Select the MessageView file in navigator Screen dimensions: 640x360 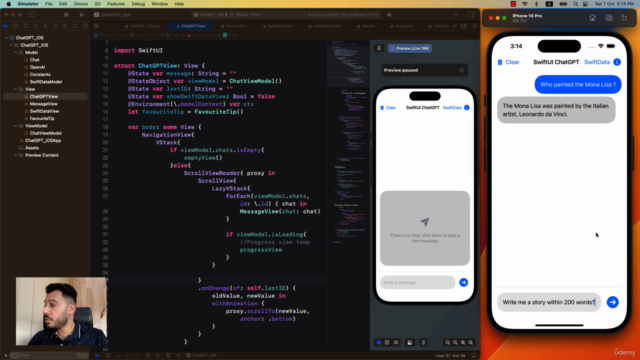[x=43, y=104]
